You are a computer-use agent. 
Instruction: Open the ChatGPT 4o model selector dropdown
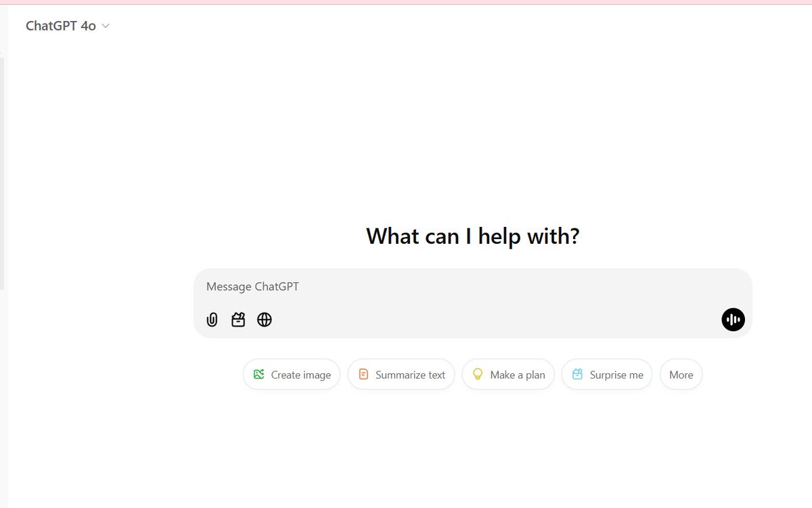[x=68, y=26]
